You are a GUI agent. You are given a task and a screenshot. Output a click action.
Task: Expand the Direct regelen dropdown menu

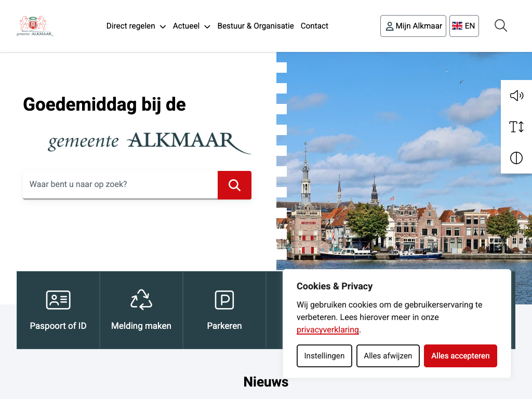[136, 26]
